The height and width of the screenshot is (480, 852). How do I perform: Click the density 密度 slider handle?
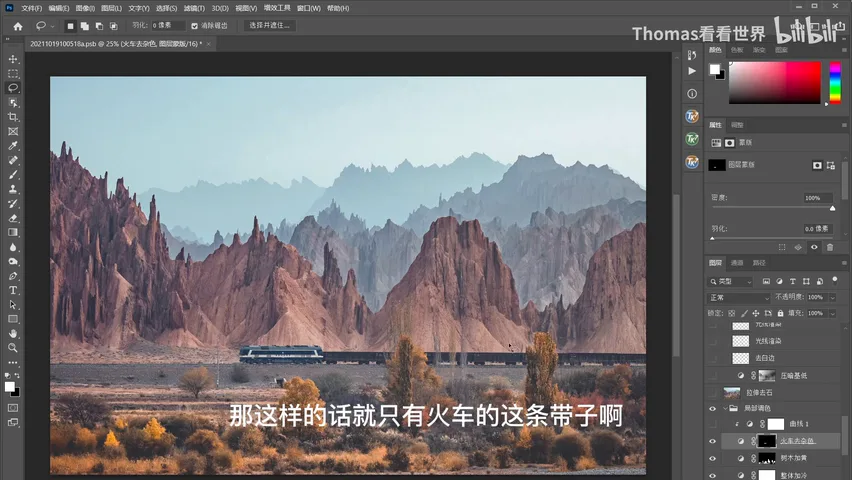pyautogui.click(x=832, y=208)
